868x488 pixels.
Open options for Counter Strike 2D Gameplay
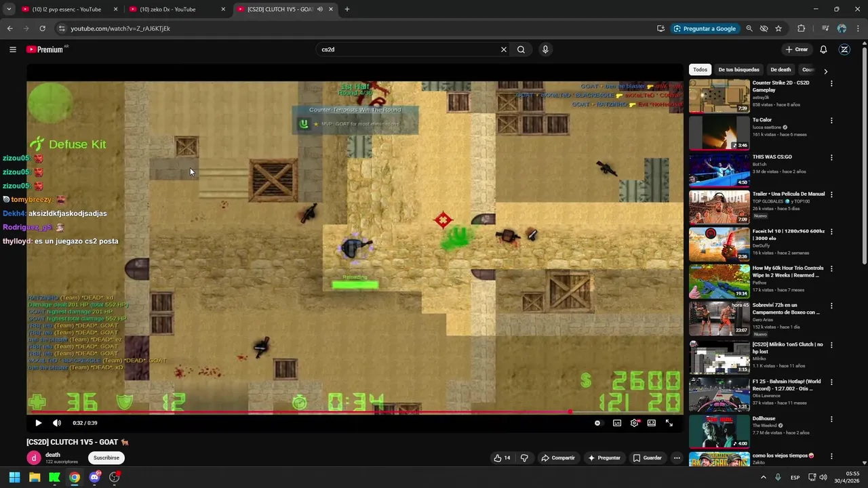tap(831, 83)
